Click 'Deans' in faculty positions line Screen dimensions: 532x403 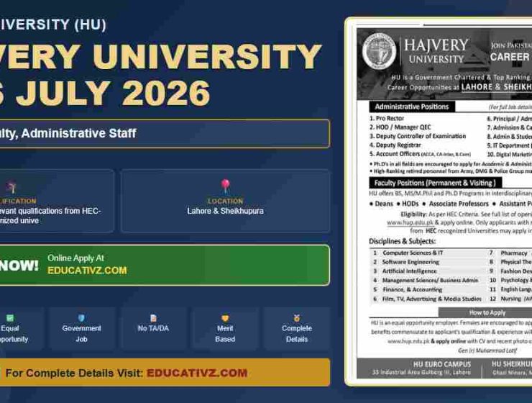384,204
